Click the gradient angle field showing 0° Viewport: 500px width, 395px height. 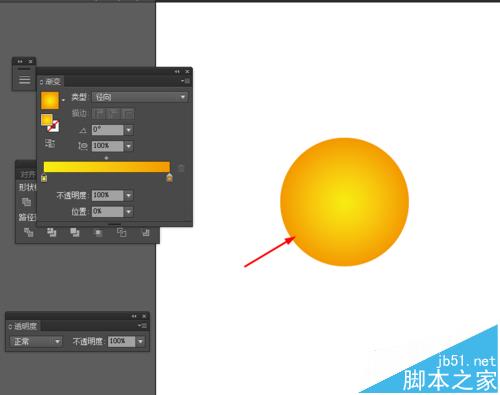[x=107, y=130]
